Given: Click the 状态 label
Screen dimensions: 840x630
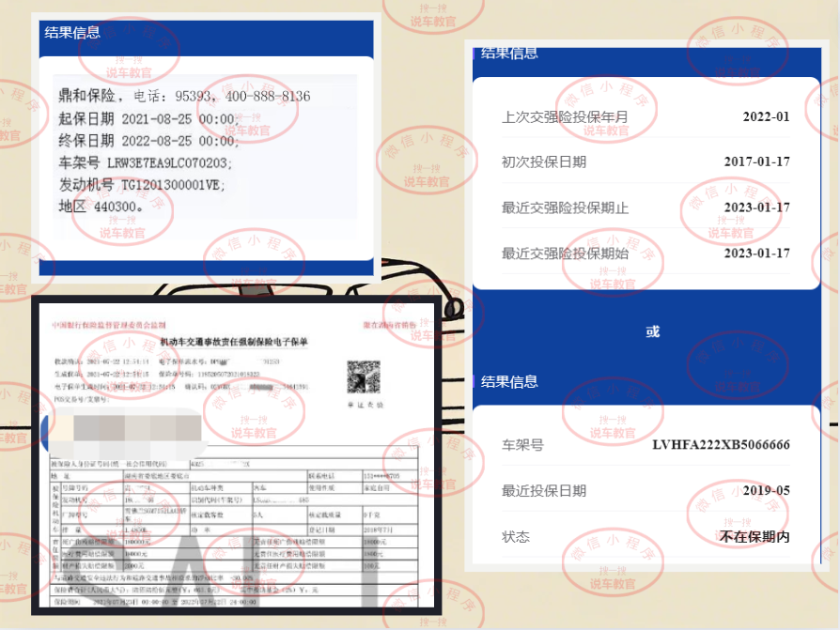Looking at the screenshot, I should [x=515, y=537].
